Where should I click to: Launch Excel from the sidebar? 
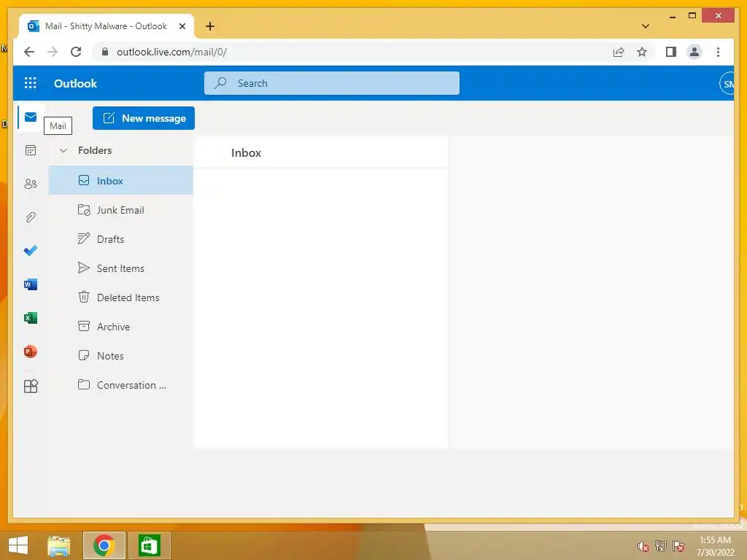coord(31,318)
